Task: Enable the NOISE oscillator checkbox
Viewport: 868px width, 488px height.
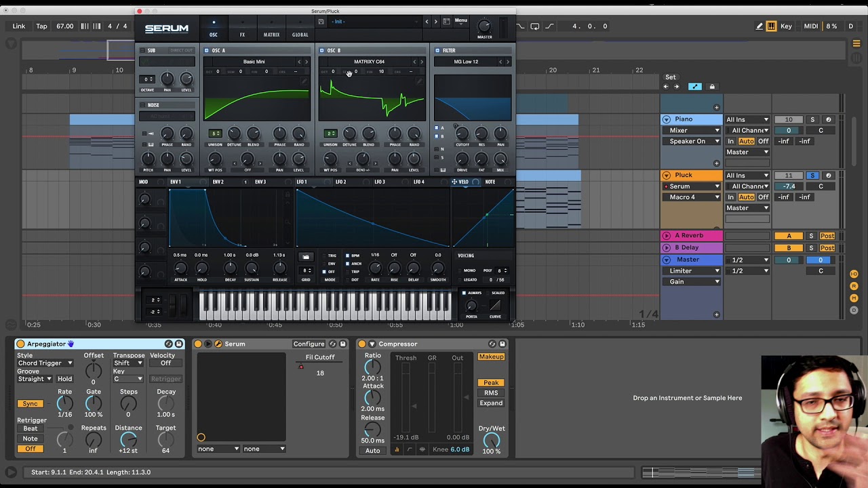Action: (142, 105)
